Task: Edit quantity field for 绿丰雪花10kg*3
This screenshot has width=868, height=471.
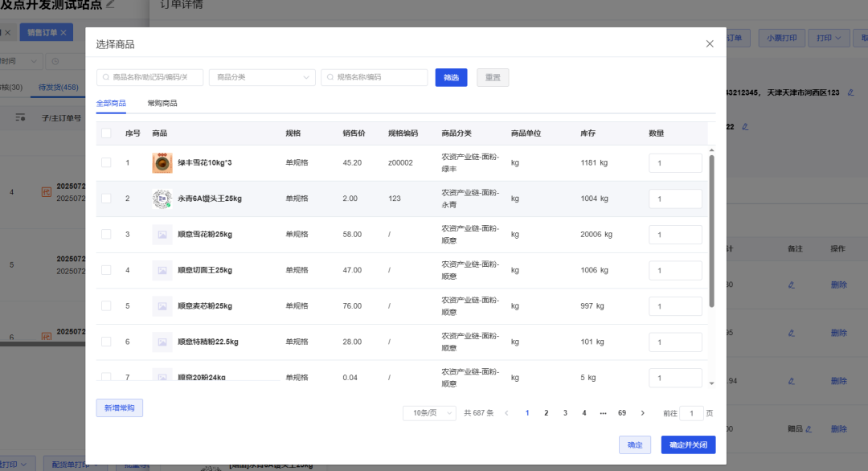Action: (675, 163)
